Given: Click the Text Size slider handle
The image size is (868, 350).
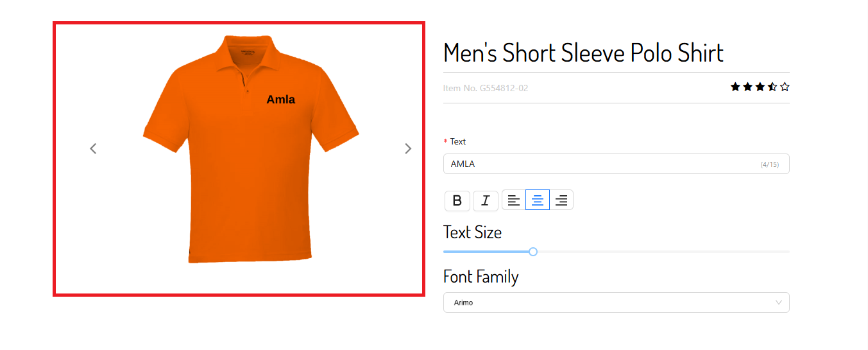Looking at the screenshot, I should coord(533,252).
